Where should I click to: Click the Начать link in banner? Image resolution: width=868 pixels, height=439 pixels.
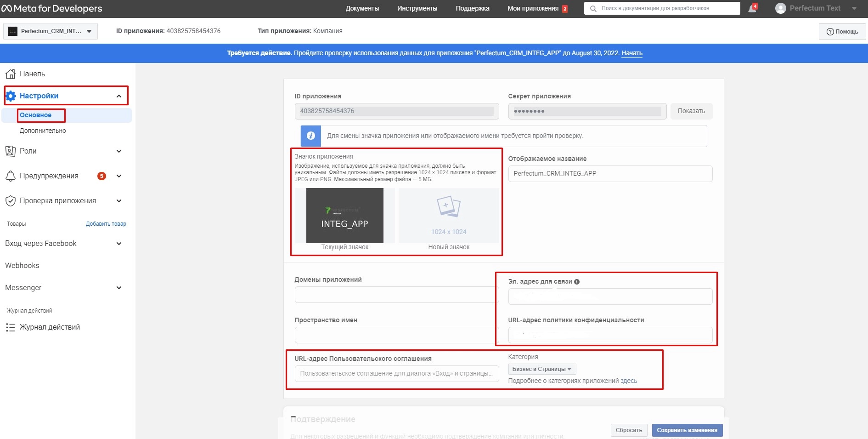(x=632, y=53)
